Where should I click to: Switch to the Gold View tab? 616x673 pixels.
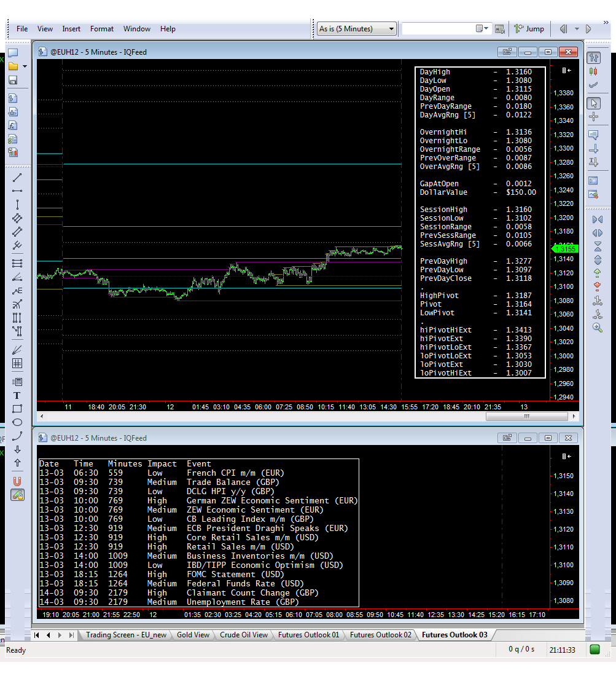(x=193, y=635)
